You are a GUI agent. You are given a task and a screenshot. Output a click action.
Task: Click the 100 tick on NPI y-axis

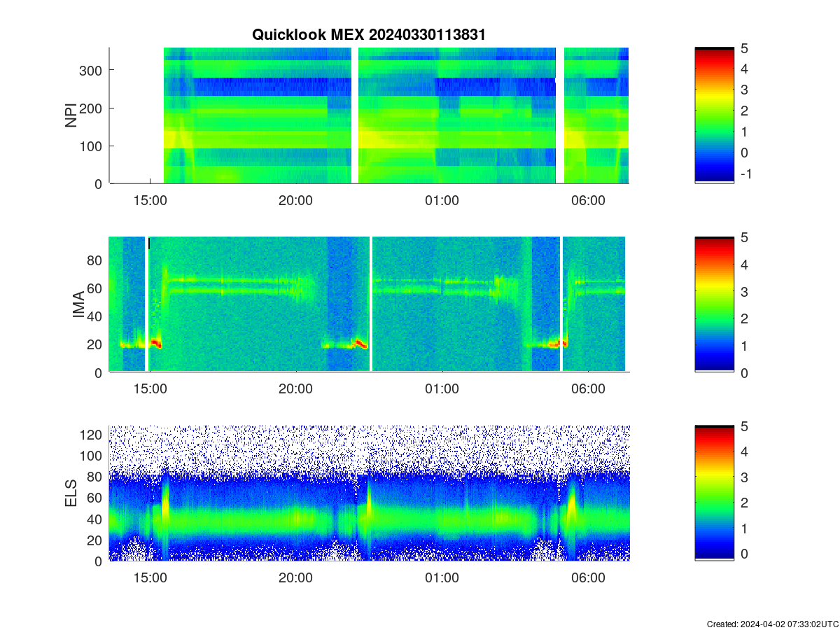(91, 146)
